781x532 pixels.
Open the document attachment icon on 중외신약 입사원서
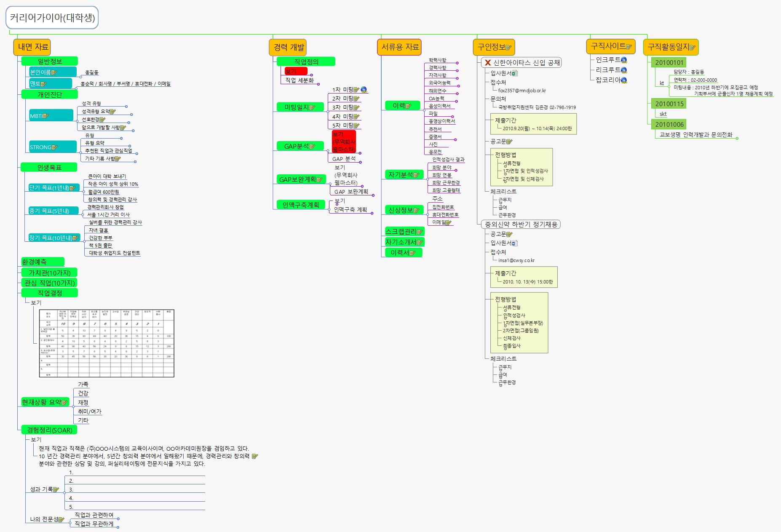[515, 243]
